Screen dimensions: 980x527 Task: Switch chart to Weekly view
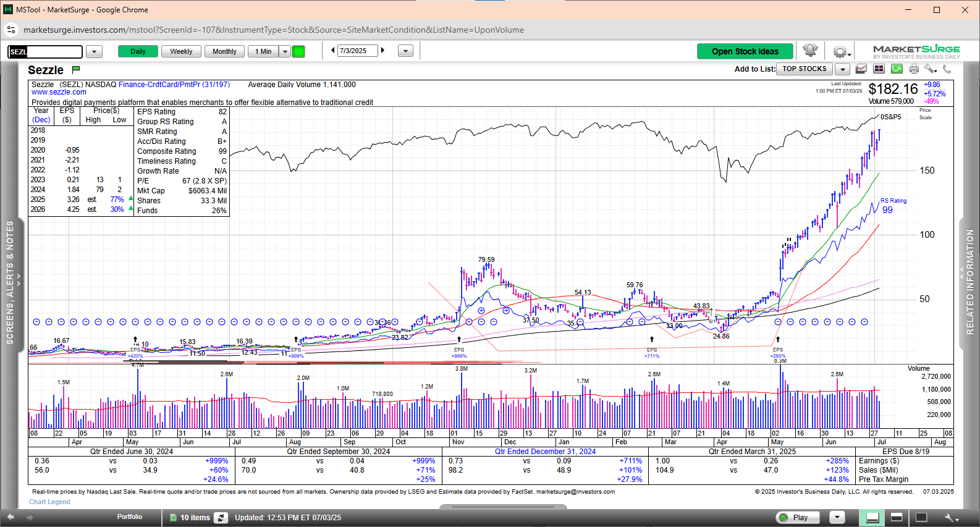tap(181, 51)
